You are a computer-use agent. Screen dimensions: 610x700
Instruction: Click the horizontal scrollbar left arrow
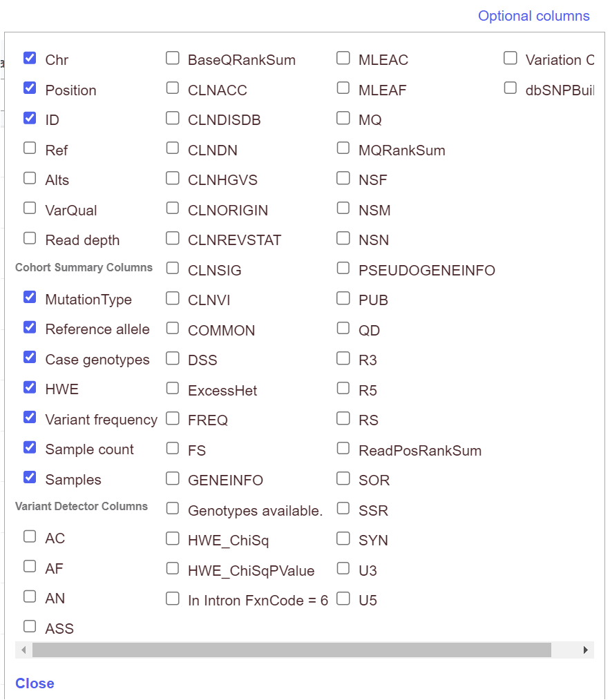tap(23, 650)
